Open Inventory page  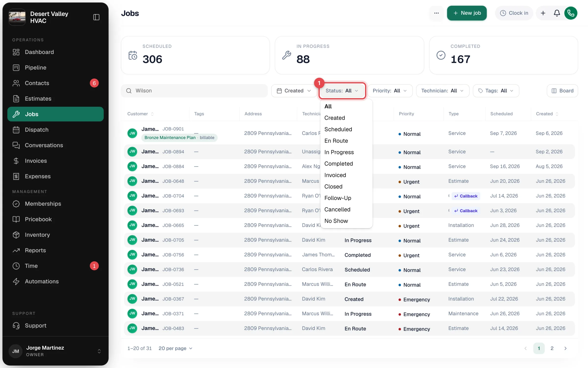(x=55, y=235)
